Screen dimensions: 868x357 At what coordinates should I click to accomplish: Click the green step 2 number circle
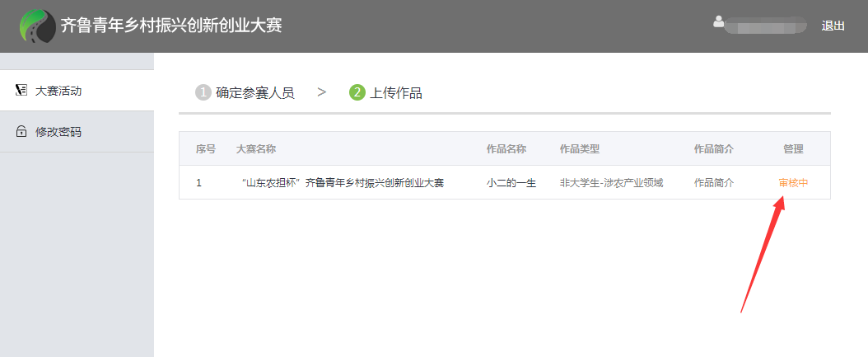point(357,92)
